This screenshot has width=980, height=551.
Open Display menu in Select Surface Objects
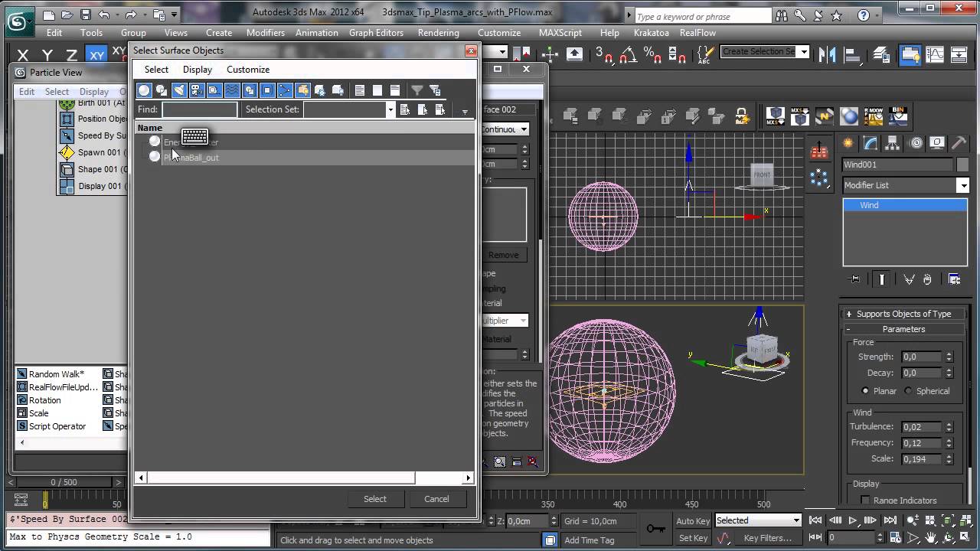[x=198, y=70]
